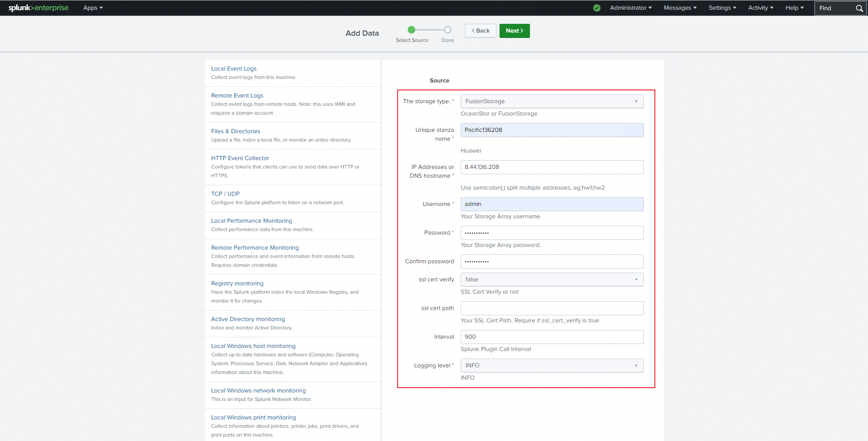This screenshot has height=441, width=868.
Task: Click the Done step marker
Action: [447, 30]
